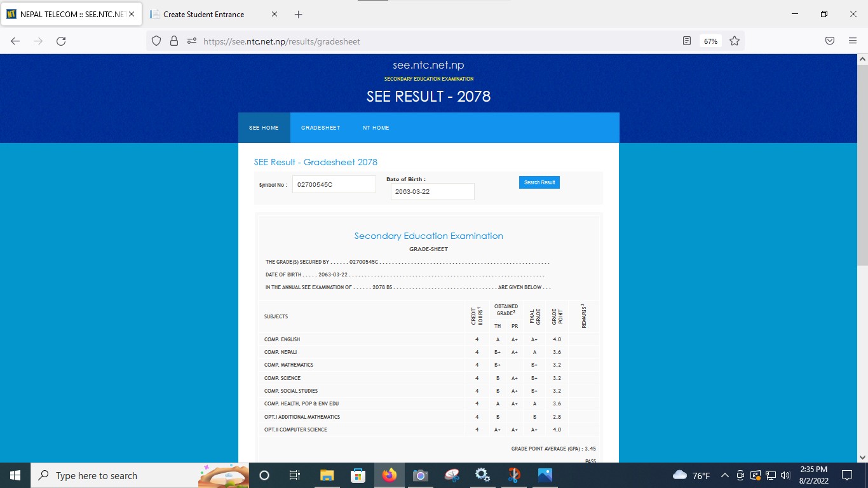Show site security padlock info
The width and height of the screenshot is (868, 488).
(x=174, y=41)
